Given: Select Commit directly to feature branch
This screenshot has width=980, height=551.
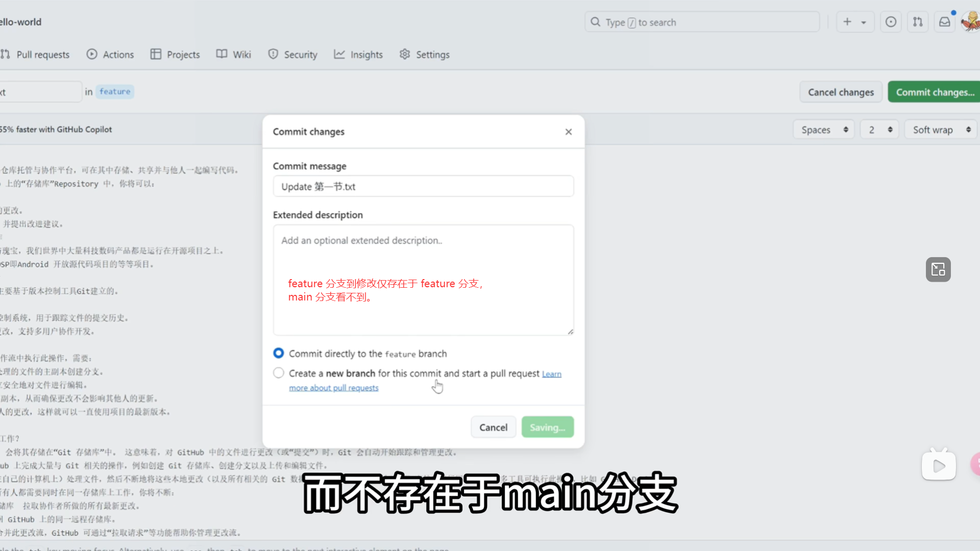Looking at the screenshot, I should [x=279, y=353].
